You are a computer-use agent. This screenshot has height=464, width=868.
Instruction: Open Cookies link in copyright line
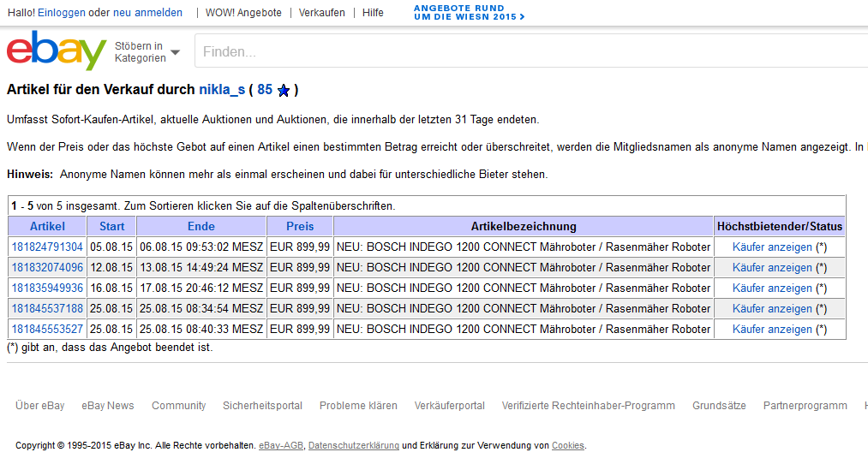point(568,445)
